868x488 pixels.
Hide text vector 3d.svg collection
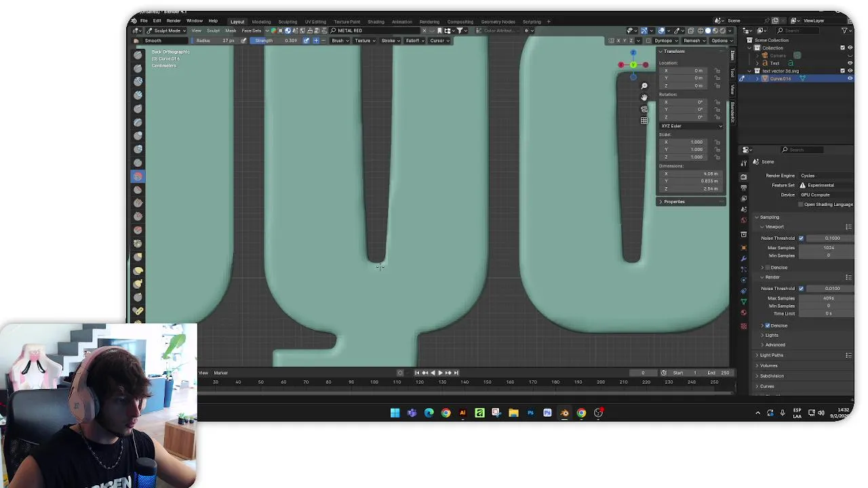(850, 71)
